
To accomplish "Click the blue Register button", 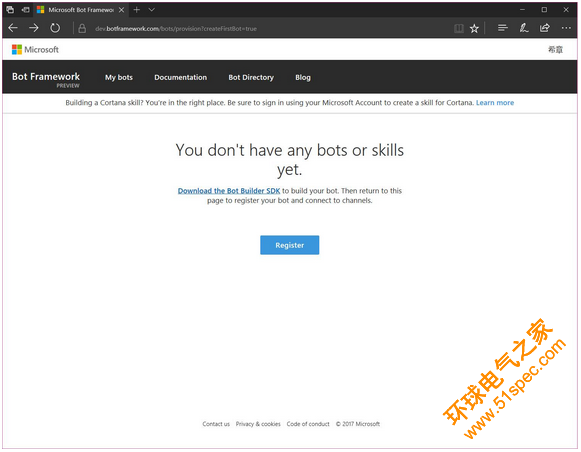I will (289, 245).
